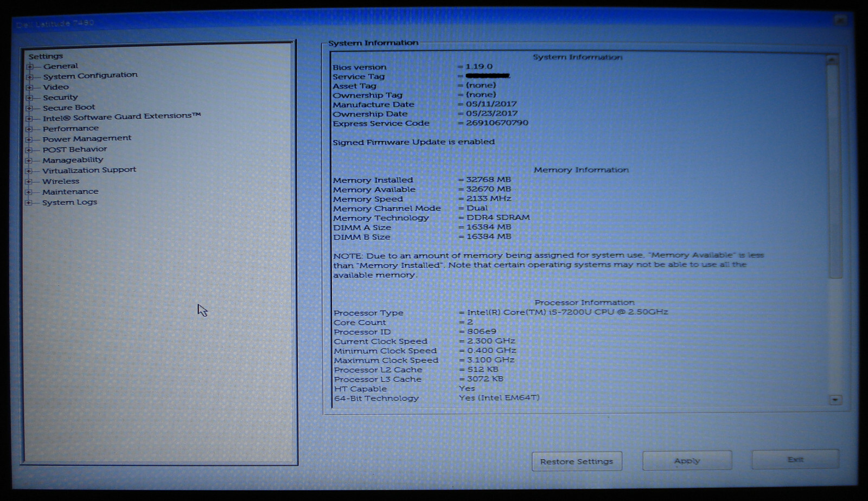Click the Core Count label
Screen dimensions: 868x501
(360, 323)
